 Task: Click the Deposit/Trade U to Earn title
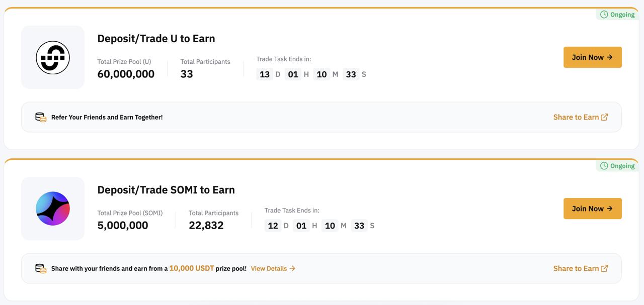pyautogui.click(x=156, y=39)
